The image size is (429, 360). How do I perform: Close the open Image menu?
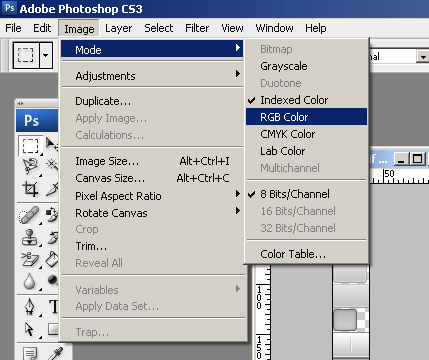(79, 28)
